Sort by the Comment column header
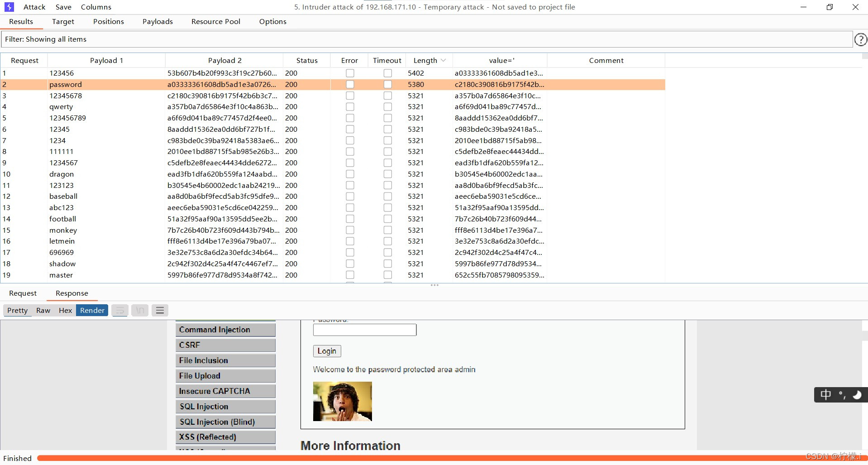The height and width of the screenshot is (465, 868). point(606,60)
